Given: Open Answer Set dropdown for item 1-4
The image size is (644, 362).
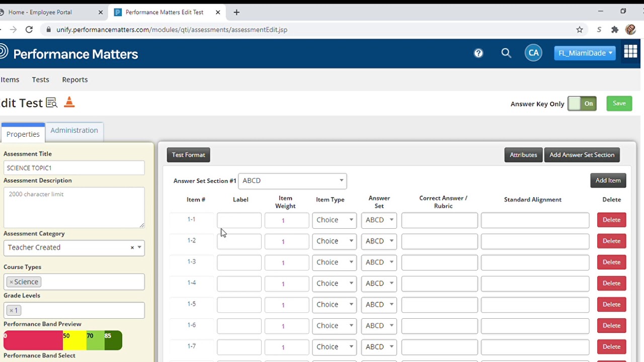Looking at the screenshot, I should tap(379, 283).
